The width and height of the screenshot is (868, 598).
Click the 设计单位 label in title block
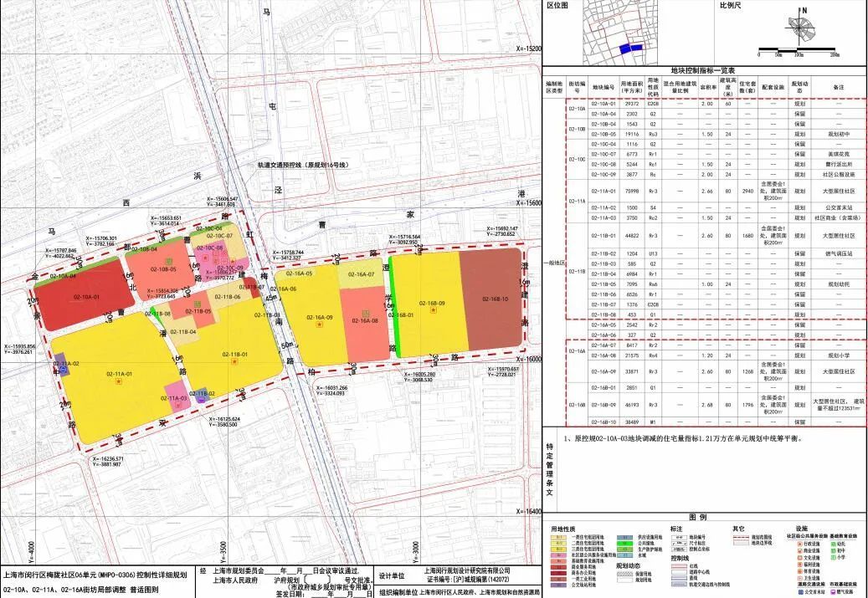[392, 576]
